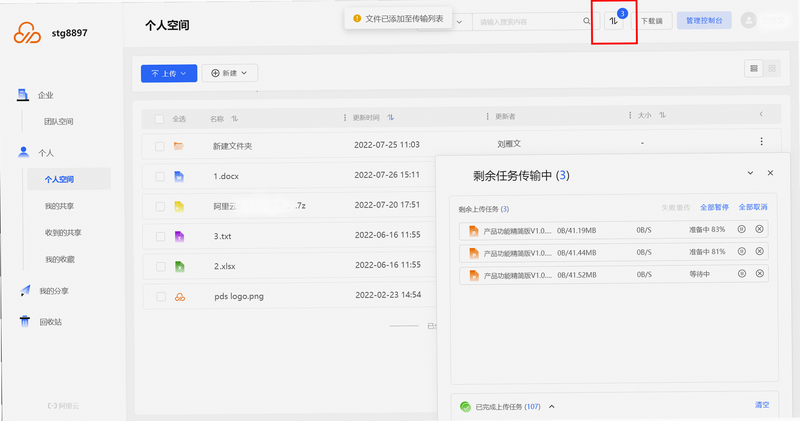Click the search magnifier icon
The image size is (800, 421).
click(x=587, y=21)
